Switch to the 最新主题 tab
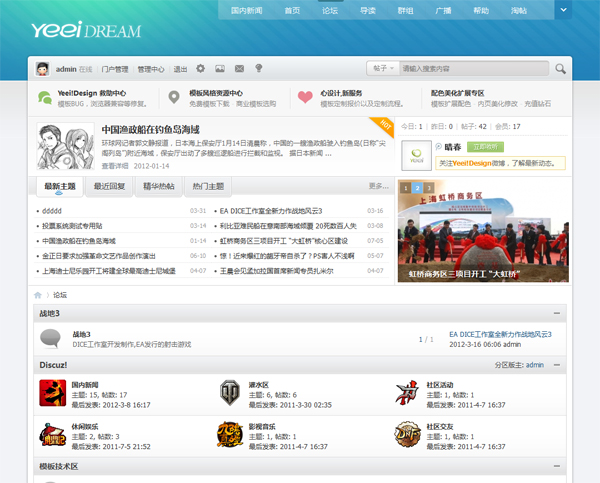Viewport: 600px width, 483px height. [60, 187]
